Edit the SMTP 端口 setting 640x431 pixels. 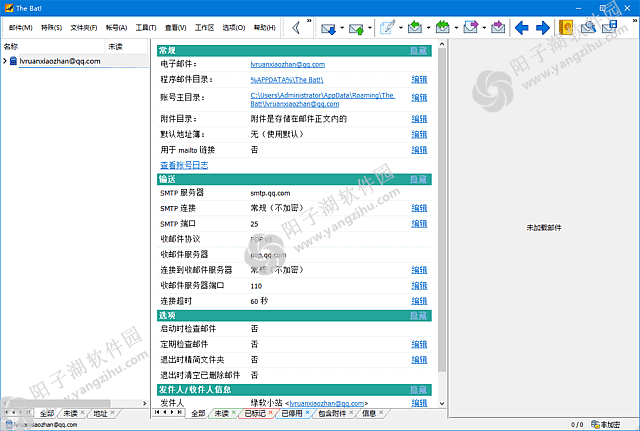(x=419, y=224)
